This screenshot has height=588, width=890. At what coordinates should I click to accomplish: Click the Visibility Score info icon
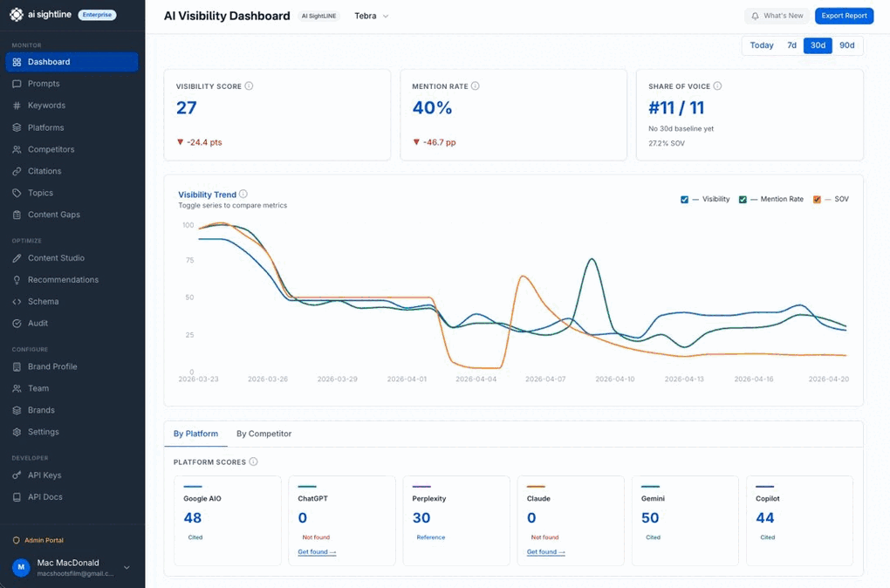point(250,86)
